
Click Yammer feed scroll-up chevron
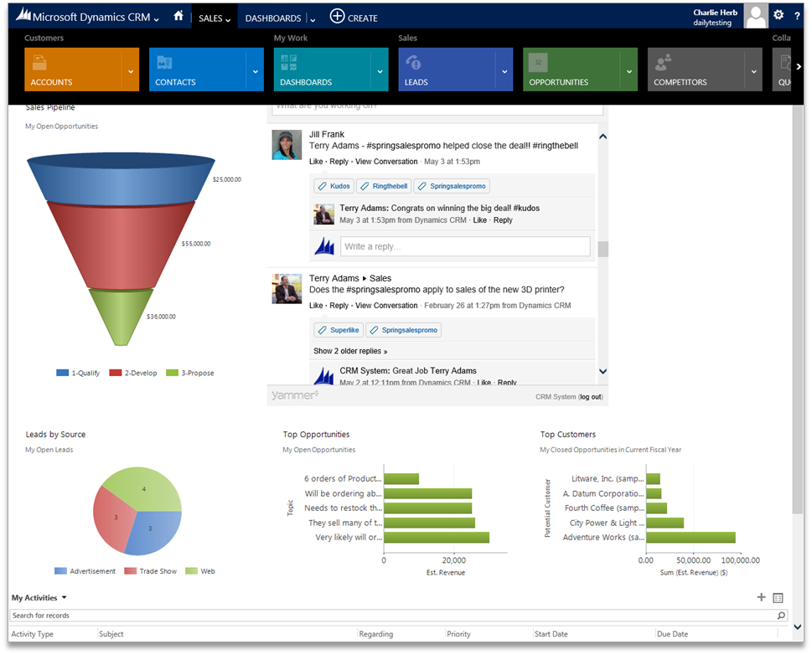[x=603, y=137]
